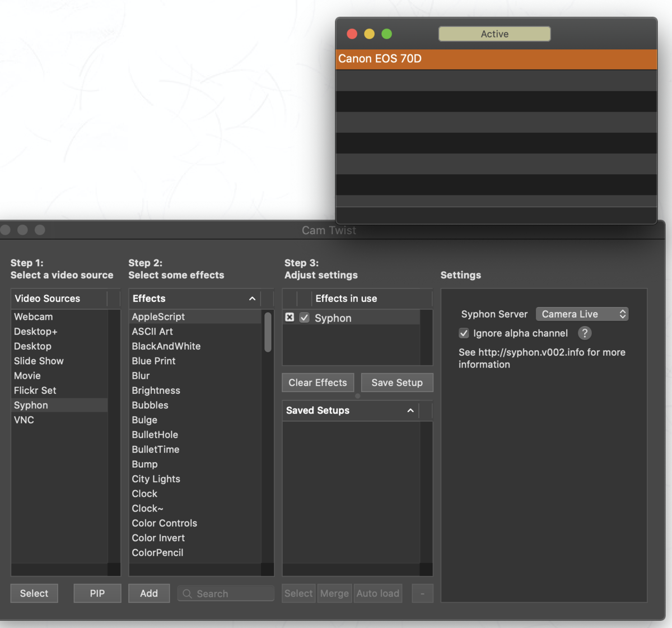Click the magnifier icon in Search field
672x628 pixels.
click(187, 594)
